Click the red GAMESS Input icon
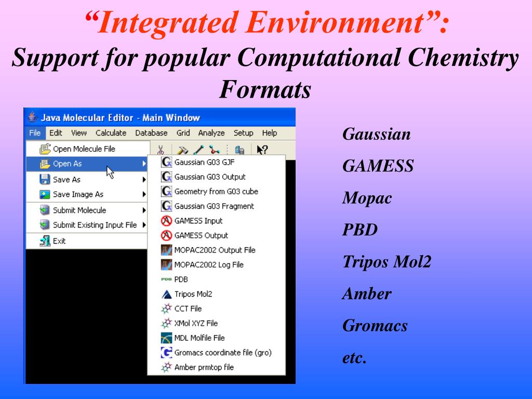This screenshot has width=532, height=399. point(166,220)
